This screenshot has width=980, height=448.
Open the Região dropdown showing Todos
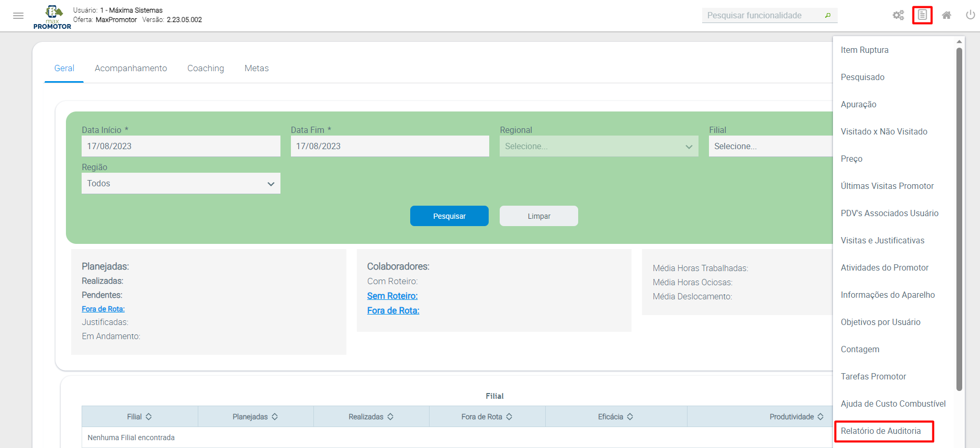coord(181,184)
